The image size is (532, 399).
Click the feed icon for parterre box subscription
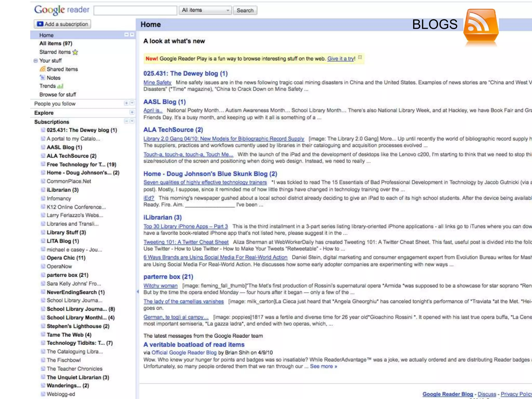coord(43,275)
